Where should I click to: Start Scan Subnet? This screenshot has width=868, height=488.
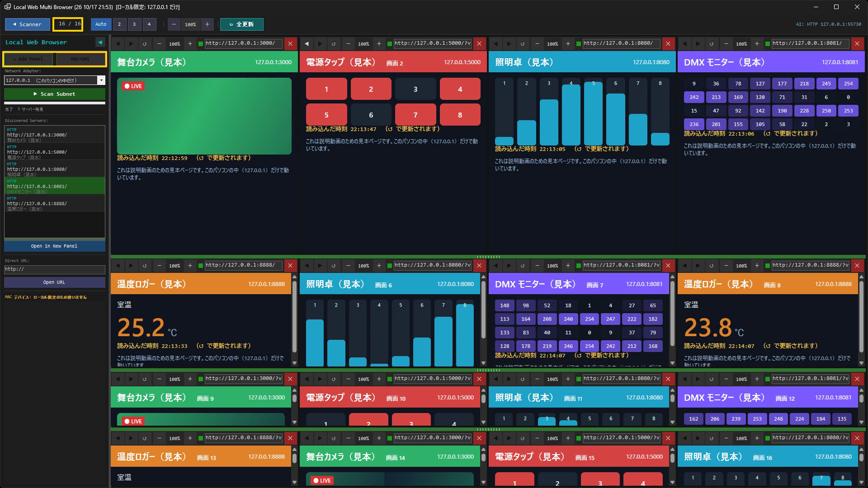55,94
